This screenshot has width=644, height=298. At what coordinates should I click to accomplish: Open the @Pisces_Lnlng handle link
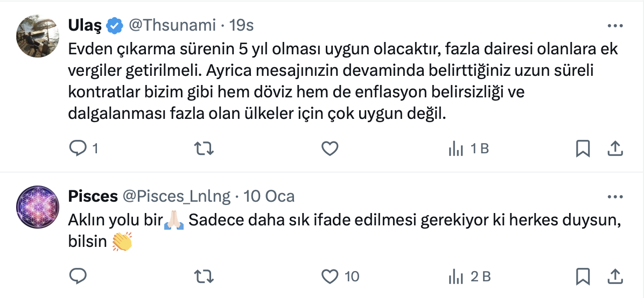coord(177,196)
